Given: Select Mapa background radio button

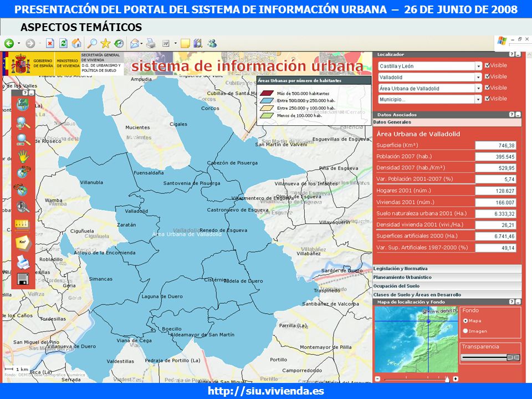Looking at the screenshot, I should (465, 321).
